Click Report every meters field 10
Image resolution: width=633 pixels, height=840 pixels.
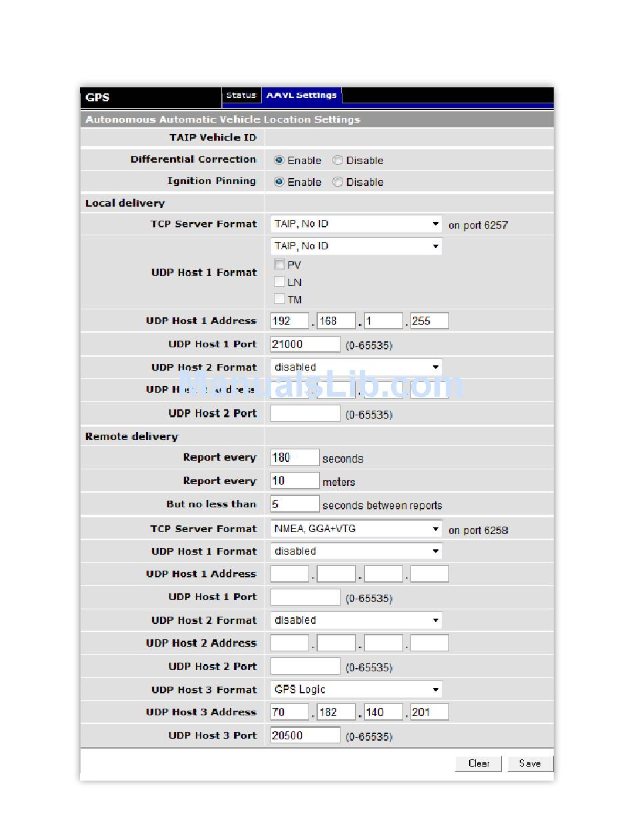(295, 481)
